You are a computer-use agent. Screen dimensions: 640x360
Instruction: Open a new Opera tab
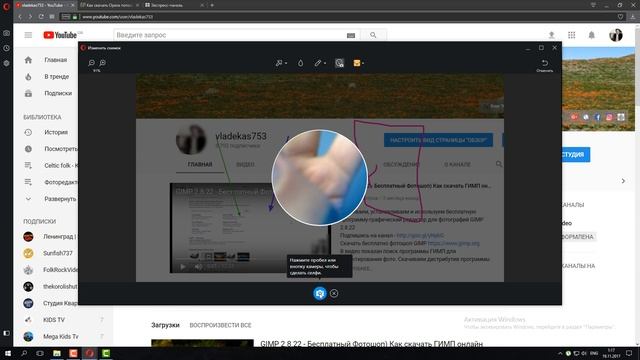click(x=212, y=5)
